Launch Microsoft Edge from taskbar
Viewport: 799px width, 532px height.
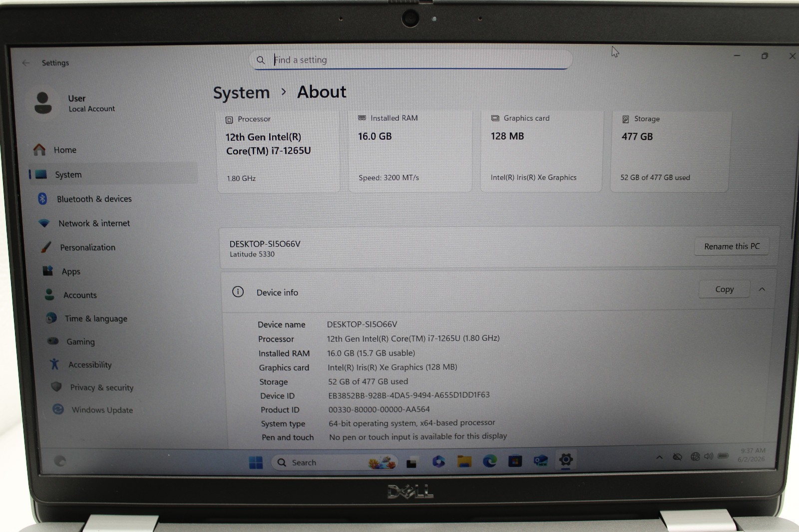(x=489, y=461)
